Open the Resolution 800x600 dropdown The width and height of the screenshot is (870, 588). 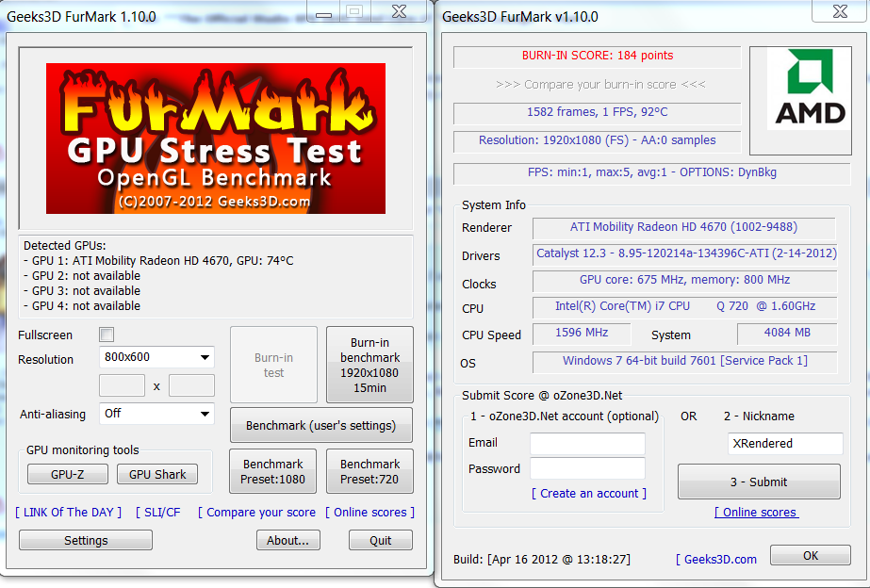coord(156,357)
